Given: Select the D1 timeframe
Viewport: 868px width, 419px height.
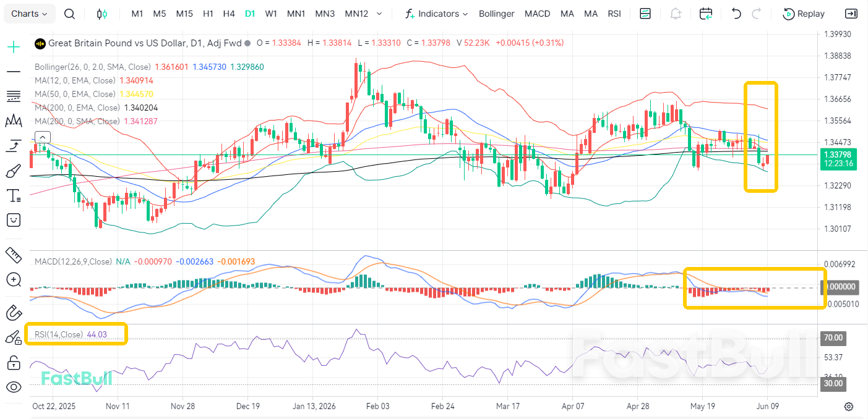Looking at the screenshot, I should [x=250, y=14].
